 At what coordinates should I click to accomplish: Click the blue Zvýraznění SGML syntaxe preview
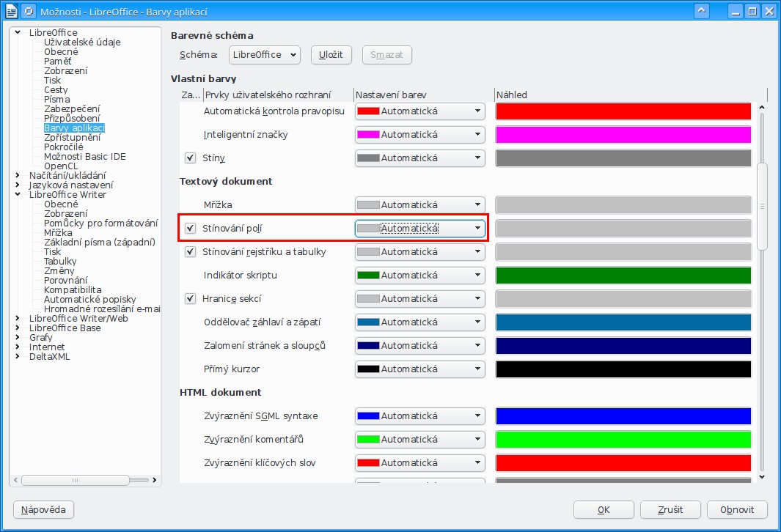[623, 416]
